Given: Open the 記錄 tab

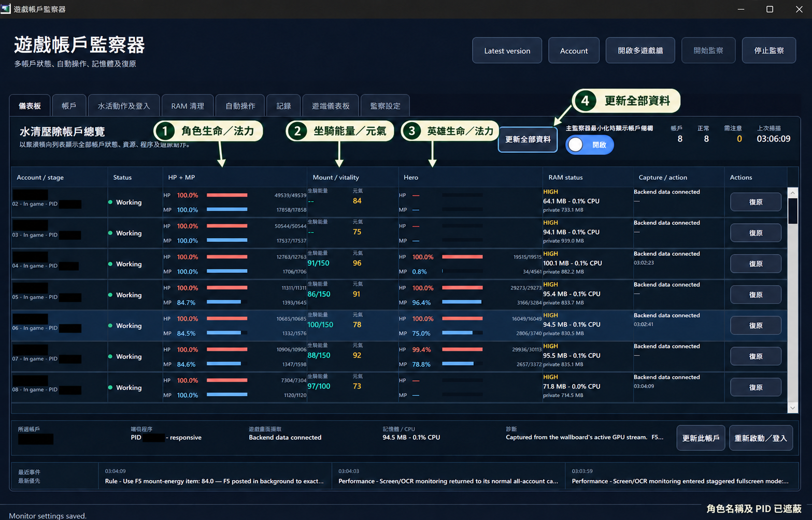Looking at the screenshot, I should [283, 106].
